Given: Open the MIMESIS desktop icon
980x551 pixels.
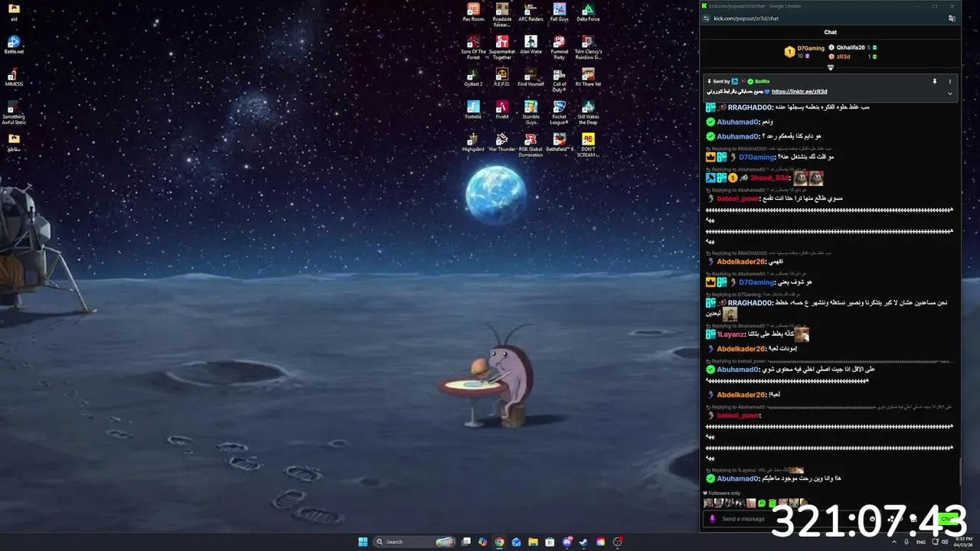Looking at the screenshot, I should [x=14, y=77].
